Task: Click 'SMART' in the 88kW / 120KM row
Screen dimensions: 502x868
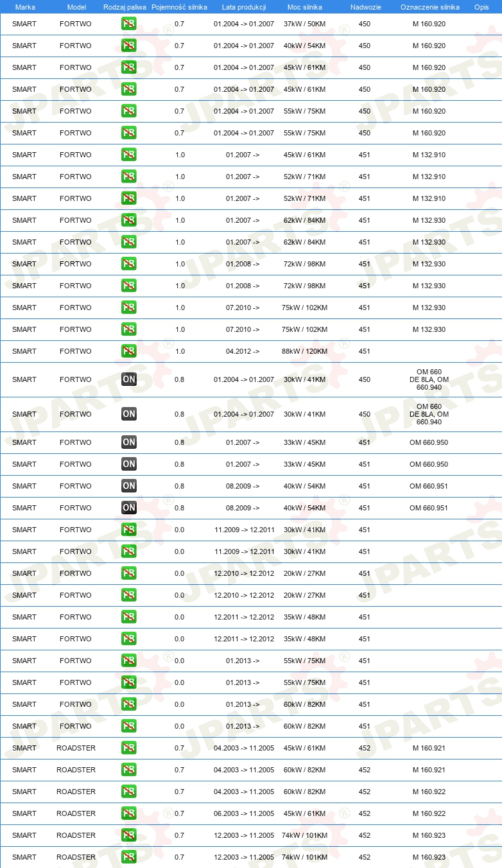Action: 24,351
